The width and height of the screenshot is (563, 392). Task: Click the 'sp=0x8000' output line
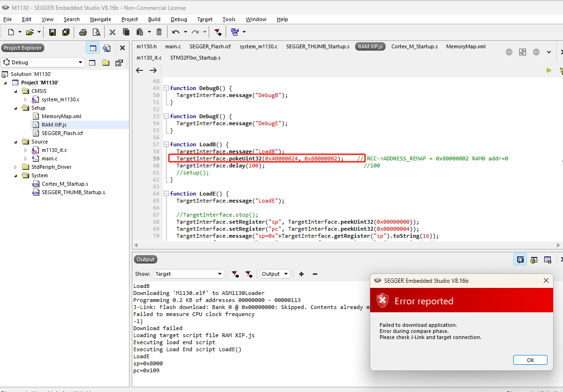coord(148,363)
